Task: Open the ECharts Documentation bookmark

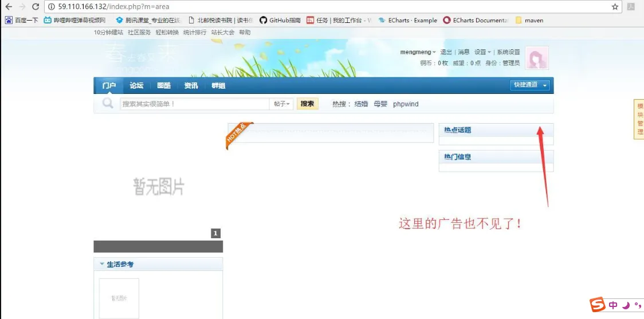Action: point(476,20)
